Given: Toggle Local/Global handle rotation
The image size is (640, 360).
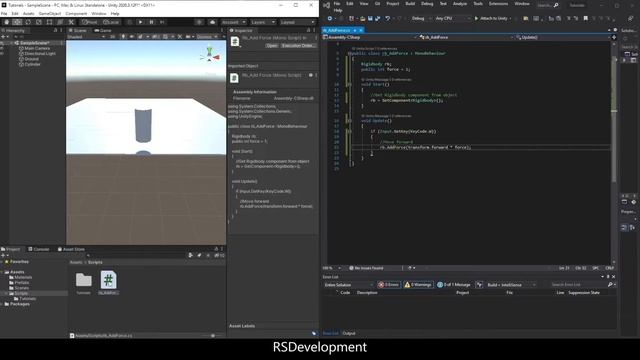Looking at the screenshot, I should 111,22.
